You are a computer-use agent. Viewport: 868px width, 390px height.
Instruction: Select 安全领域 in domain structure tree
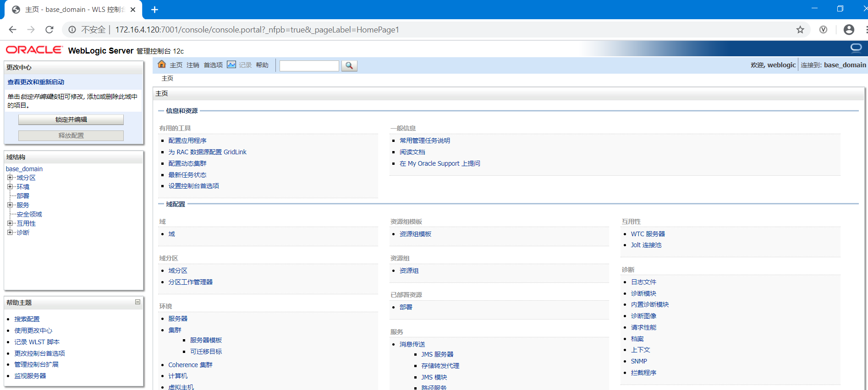(x=29, y=214)
